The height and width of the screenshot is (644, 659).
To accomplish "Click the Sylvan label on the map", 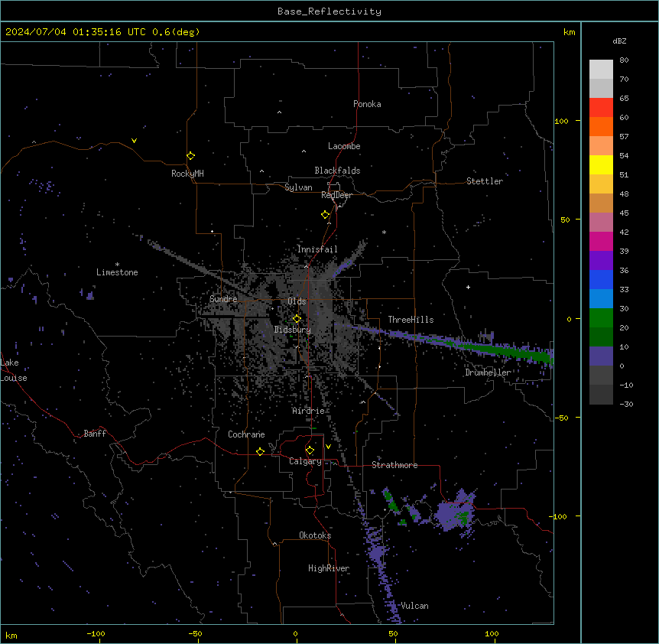I will pyautogui.click(x=298, y=187).
